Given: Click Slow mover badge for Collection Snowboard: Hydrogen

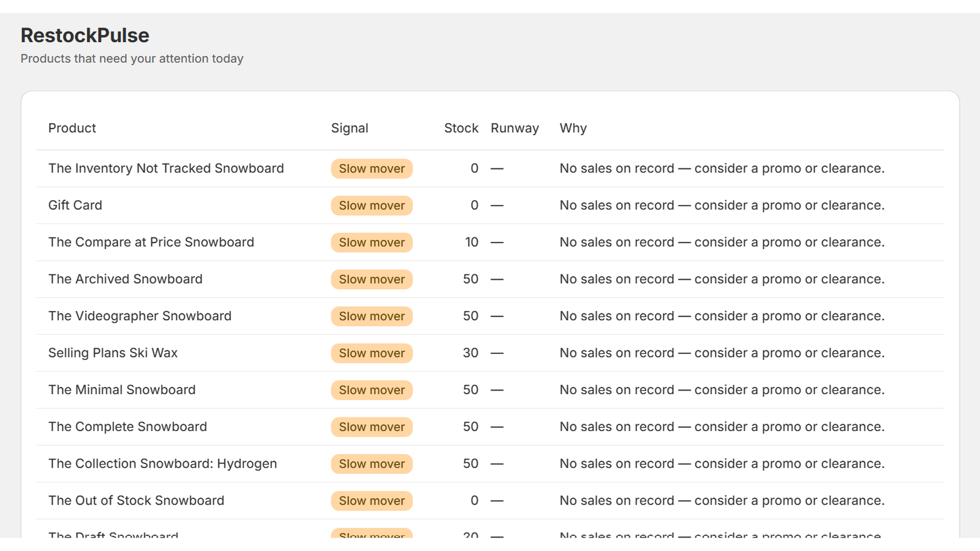Looking at the screenshot, I should tap(372, 464).
